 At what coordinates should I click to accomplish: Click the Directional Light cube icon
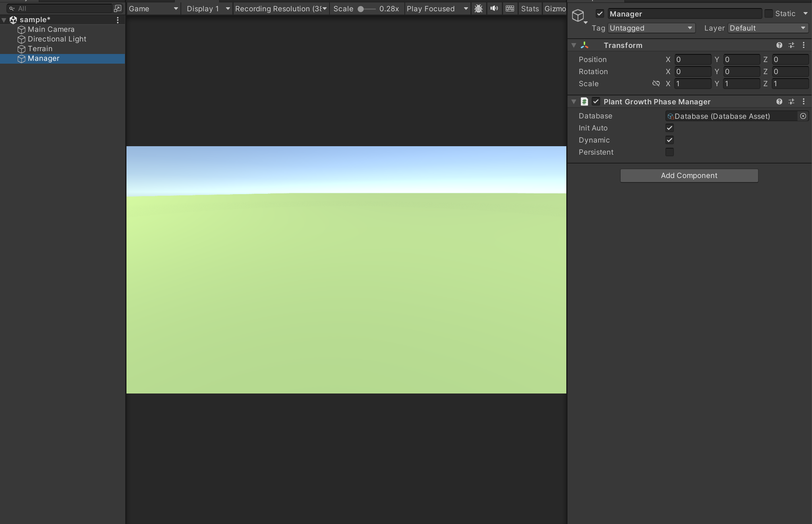(x=22, y=39)
